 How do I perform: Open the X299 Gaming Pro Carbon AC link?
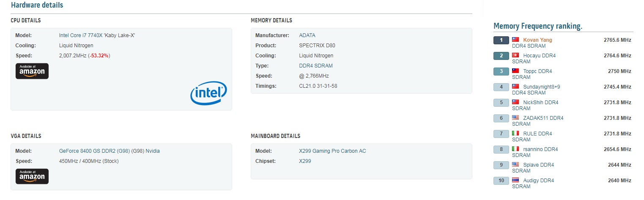click(x=332, y=151)
